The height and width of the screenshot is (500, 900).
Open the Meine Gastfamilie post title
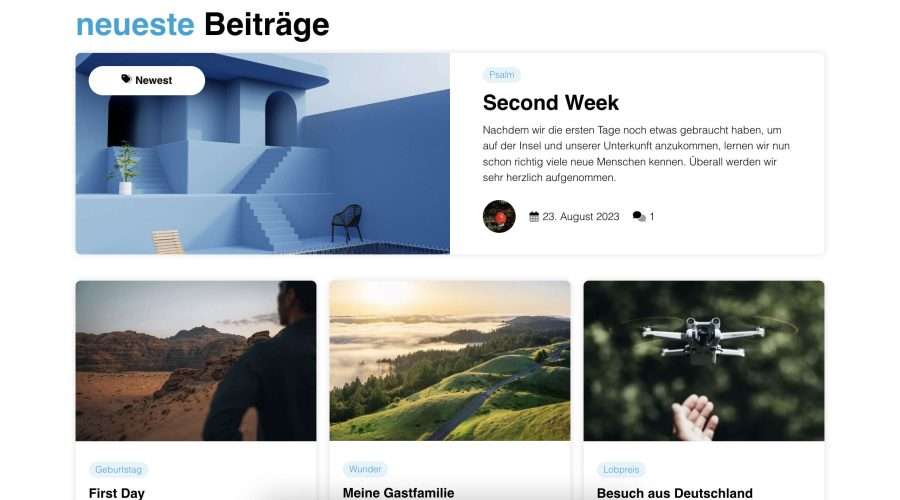[398, 493]
